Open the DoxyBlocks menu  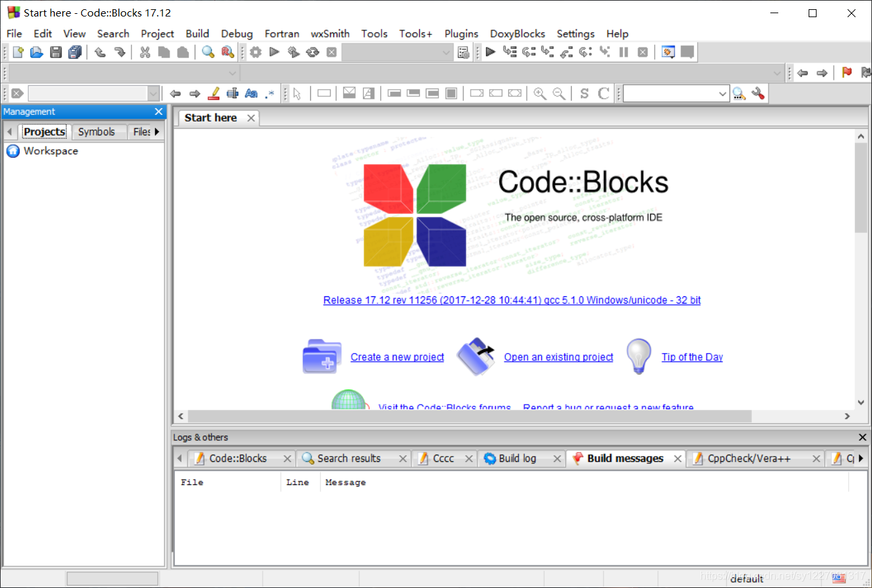coord(518,34)
